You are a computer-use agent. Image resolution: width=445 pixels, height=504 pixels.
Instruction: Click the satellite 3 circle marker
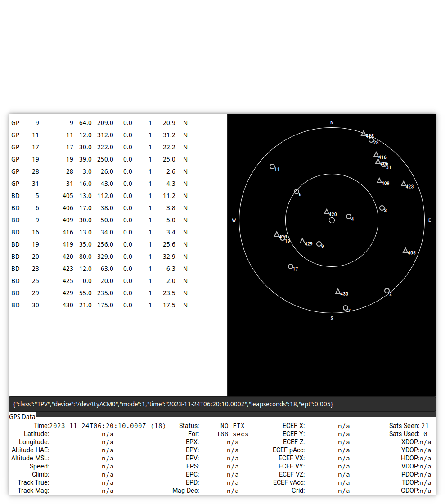pyautogui.click(x=382, y=208)
